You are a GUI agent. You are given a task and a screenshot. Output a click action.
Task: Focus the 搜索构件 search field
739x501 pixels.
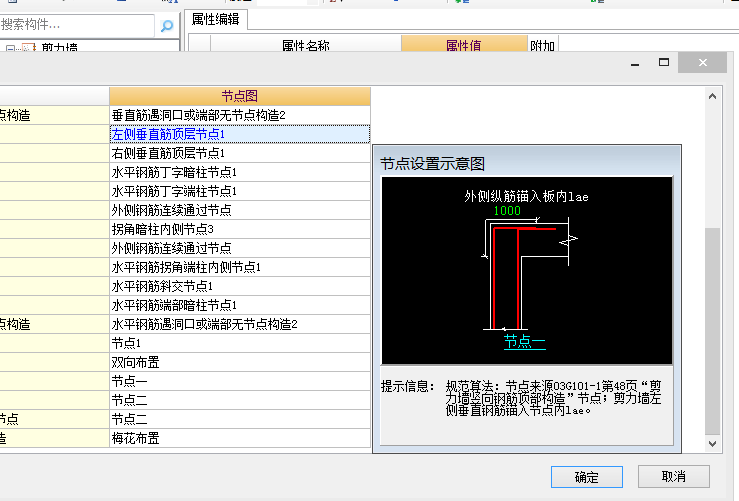(x=77, y=25)
